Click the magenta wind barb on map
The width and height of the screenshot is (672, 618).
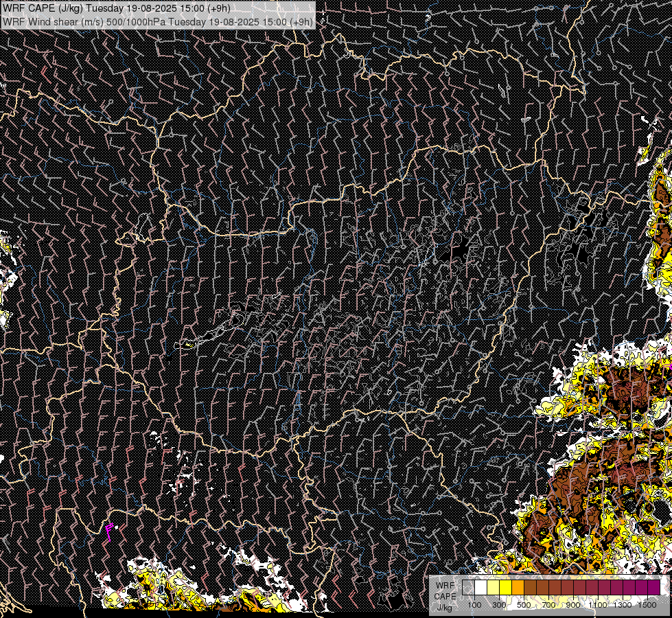(x=110, y=532)
